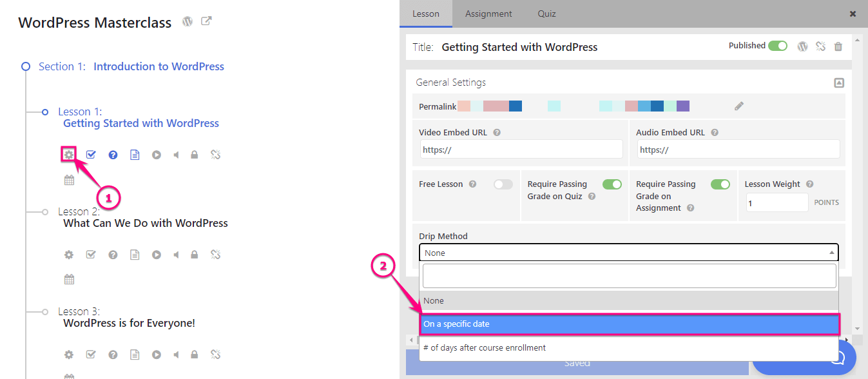The image size is (868, 379).
Task: Click lock icon for Lesson 1
Action: point(194,155)
